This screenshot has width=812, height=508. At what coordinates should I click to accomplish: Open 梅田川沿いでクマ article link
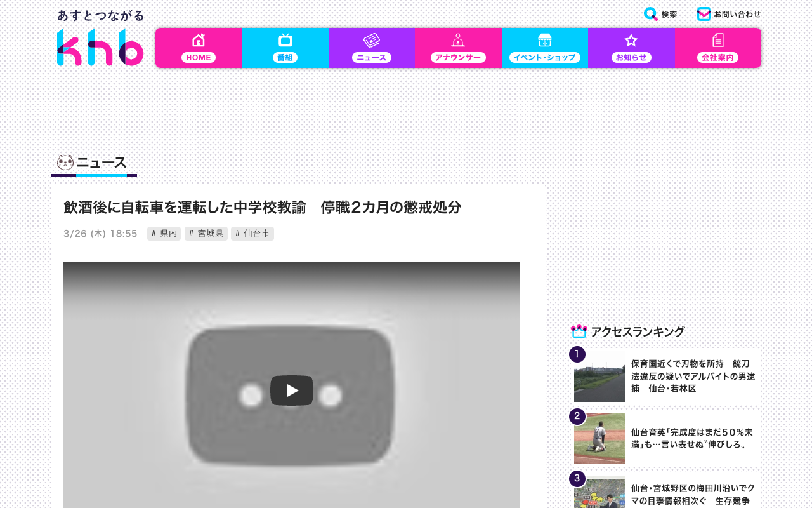[693, 494]
